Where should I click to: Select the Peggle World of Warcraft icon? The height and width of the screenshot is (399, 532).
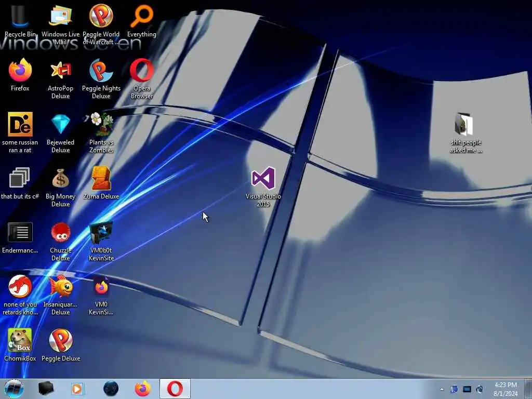(101, 16)
